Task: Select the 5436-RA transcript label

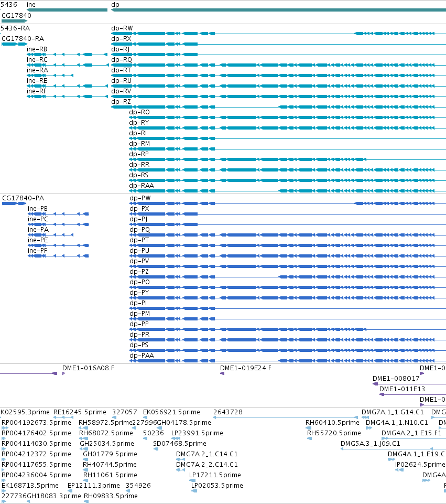Action: [15, 28]
